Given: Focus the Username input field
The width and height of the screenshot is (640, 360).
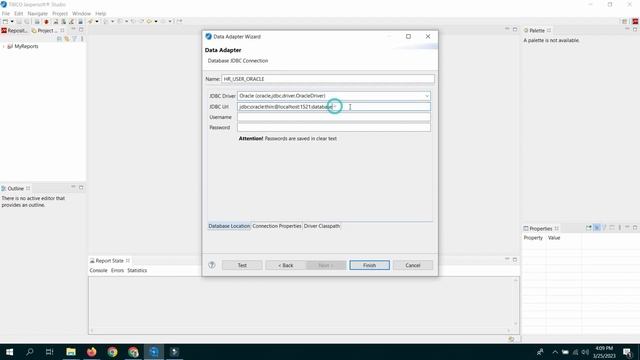Looking at the screenshot, I should (333, 117).
